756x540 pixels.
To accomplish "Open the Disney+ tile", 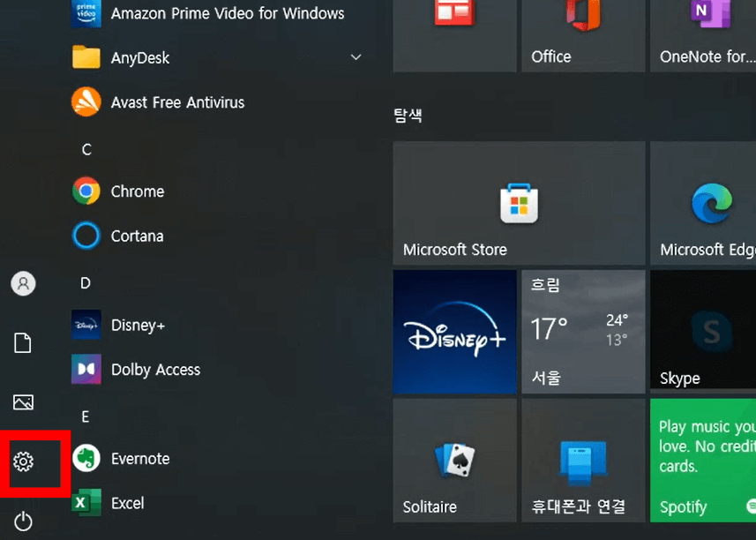I will point(454,332).
